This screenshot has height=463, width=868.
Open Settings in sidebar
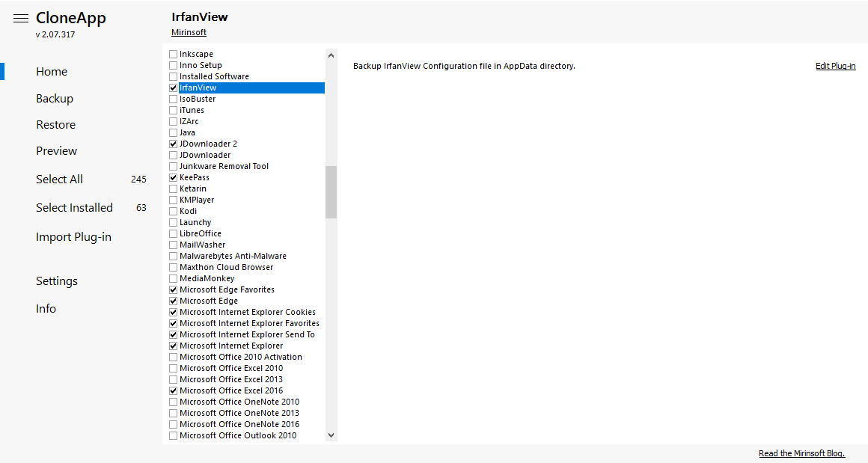(56, 281)
